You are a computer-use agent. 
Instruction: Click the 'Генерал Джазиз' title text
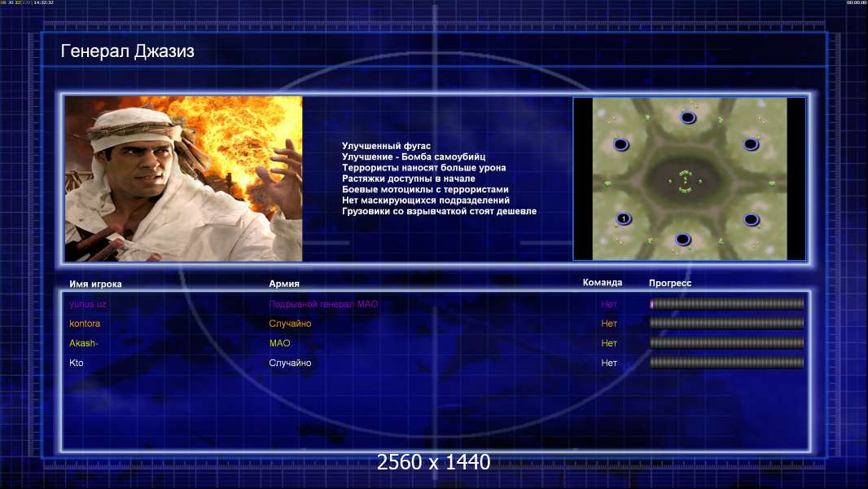[x=128, y=52]
